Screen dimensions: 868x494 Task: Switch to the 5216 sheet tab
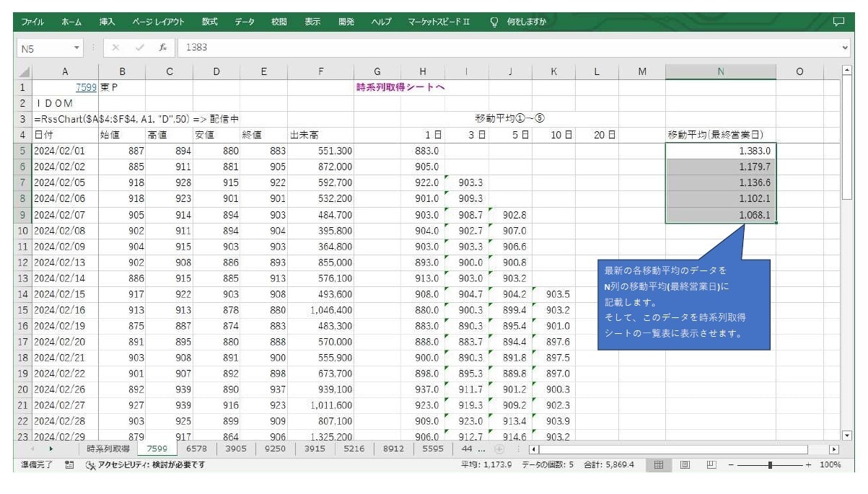click(354, 449)
